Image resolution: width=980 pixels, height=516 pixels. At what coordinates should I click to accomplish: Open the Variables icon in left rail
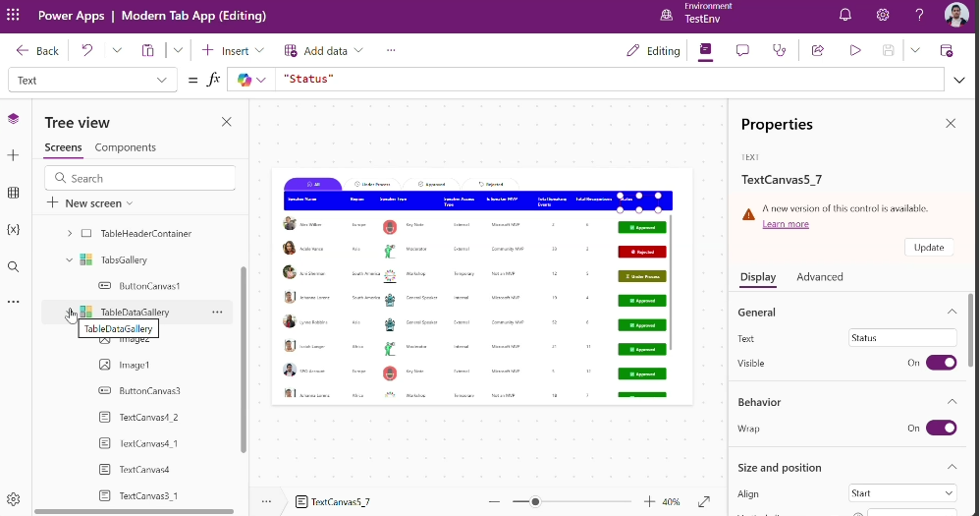point(13,229)
